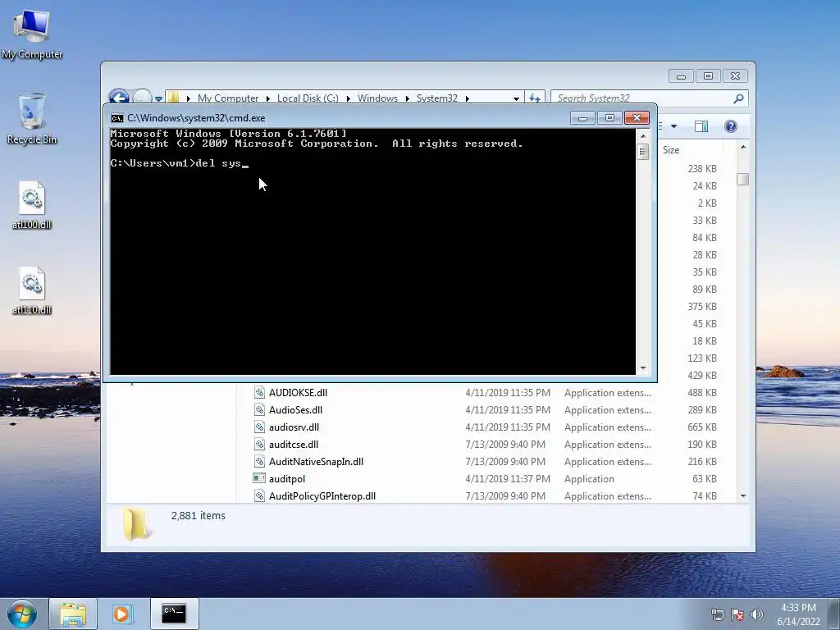The image size is (840, 630).
Task: Click Windows in address breadcrumb
Action: 377,98
